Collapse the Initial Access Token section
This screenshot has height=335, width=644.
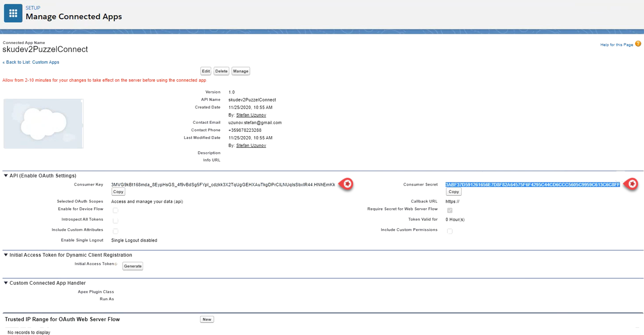[x=6, y=255]
